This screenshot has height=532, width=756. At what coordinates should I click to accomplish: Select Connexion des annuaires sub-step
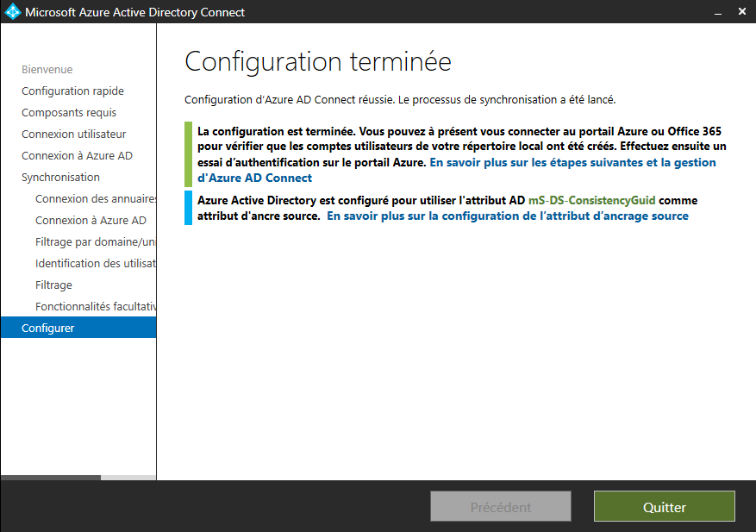96,198
